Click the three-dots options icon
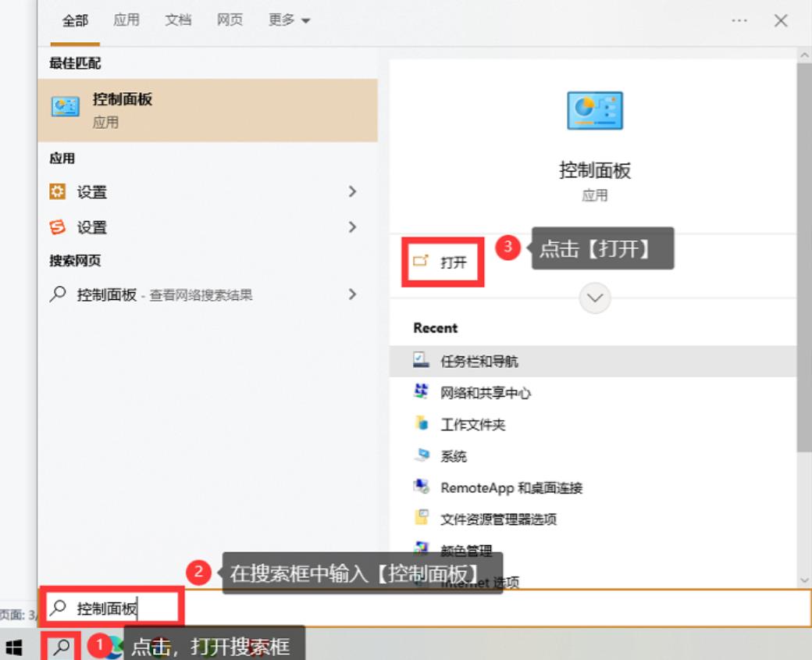 pyautogui.click(x=739, y=21)
